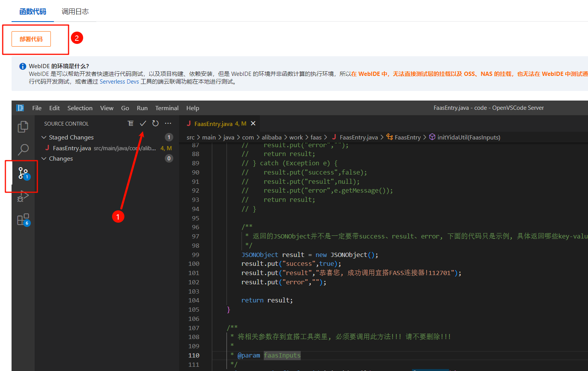588x371 pixels.
Task: Click the main breadcrumb segment
Action: [x=209, y=137]
